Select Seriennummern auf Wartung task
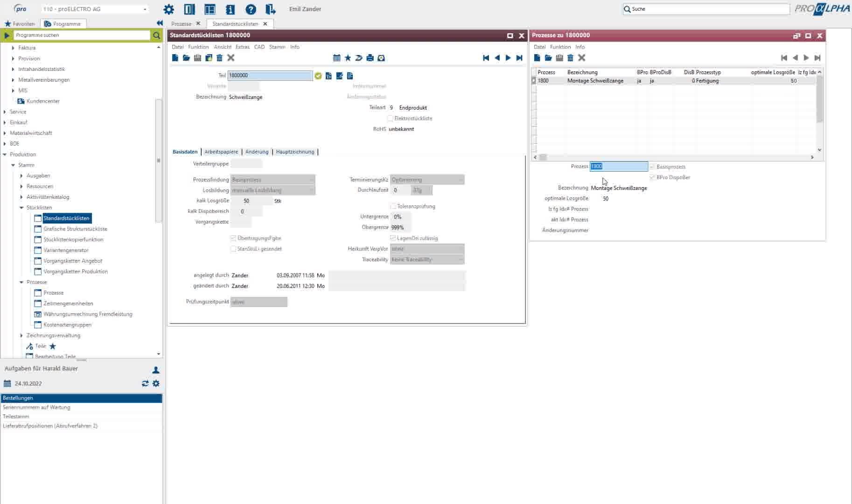Image resolution: width=852 pixels, height=504 pixels. coord(36,407)
